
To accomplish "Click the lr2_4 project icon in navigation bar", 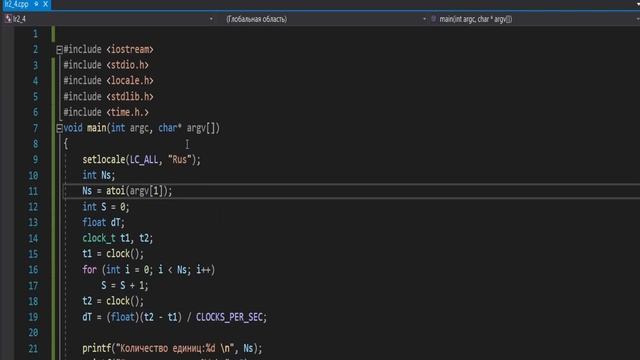I will [8, 19].
